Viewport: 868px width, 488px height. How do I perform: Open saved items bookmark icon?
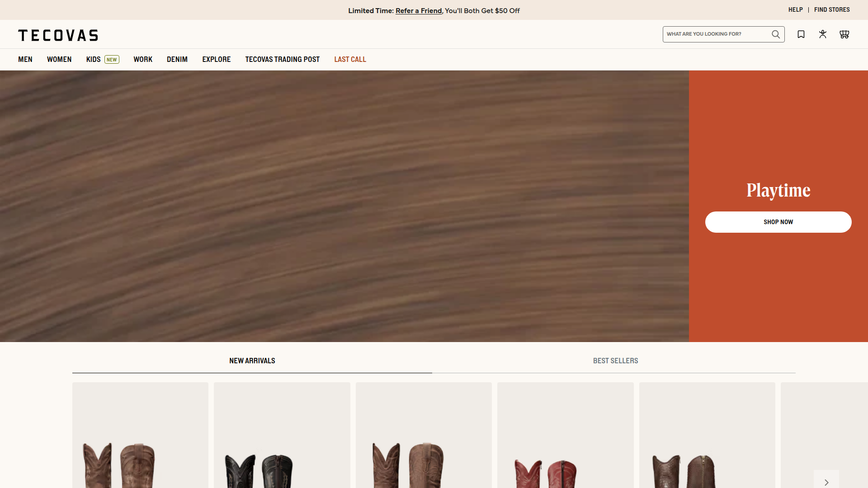[801, 34]
